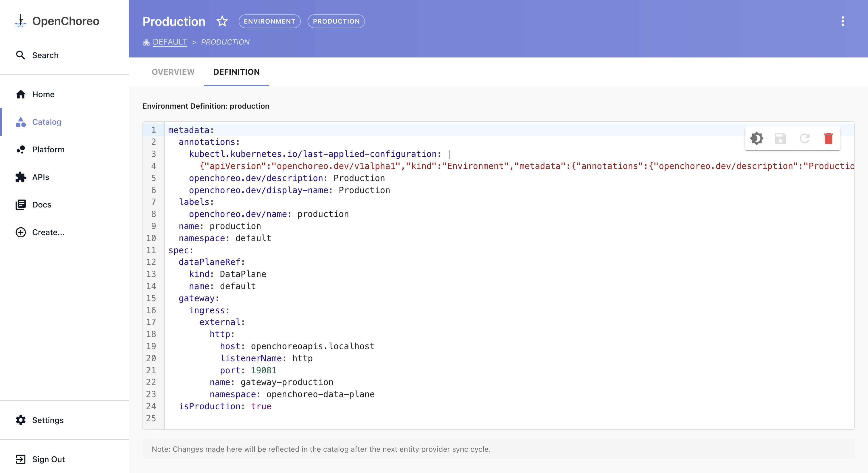Open Settings in sidebar

[x=47, y=420]
